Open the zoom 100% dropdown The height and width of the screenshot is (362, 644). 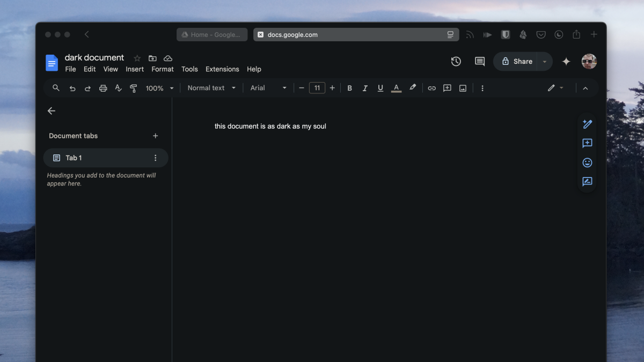pyautogui.click(x=160, y=88)
